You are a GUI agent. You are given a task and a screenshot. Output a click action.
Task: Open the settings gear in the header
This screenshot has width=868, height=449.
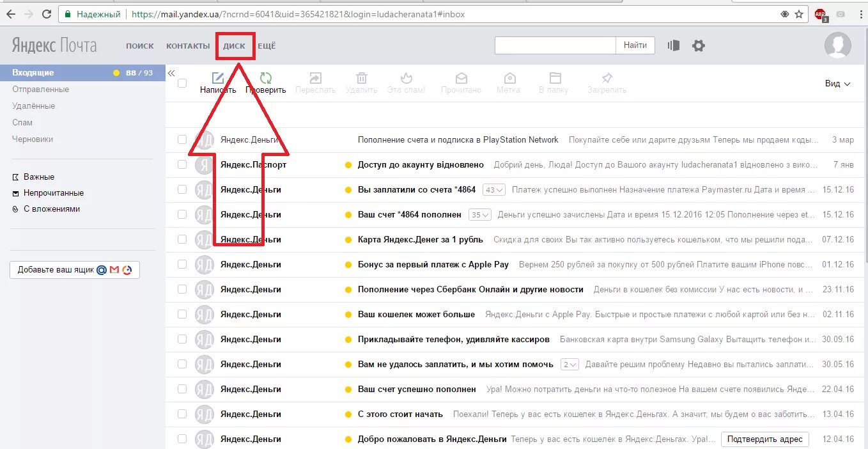(x=699, y=45)
